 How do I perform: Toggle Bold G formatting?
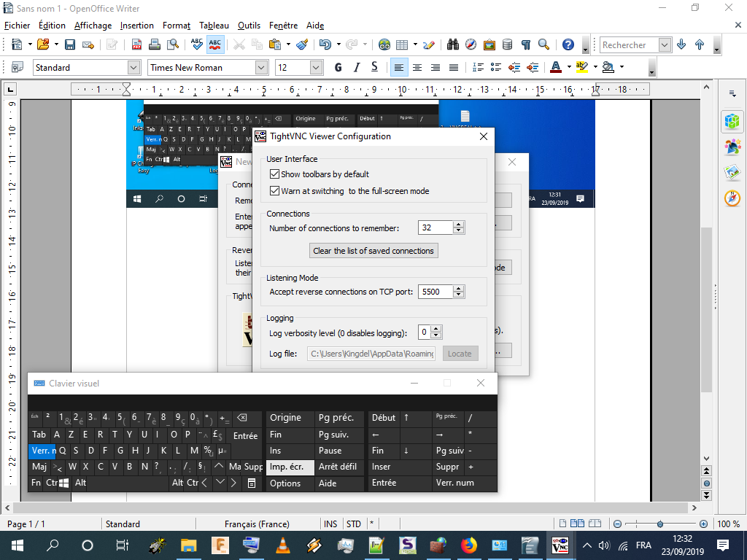(x=338, y=68)
